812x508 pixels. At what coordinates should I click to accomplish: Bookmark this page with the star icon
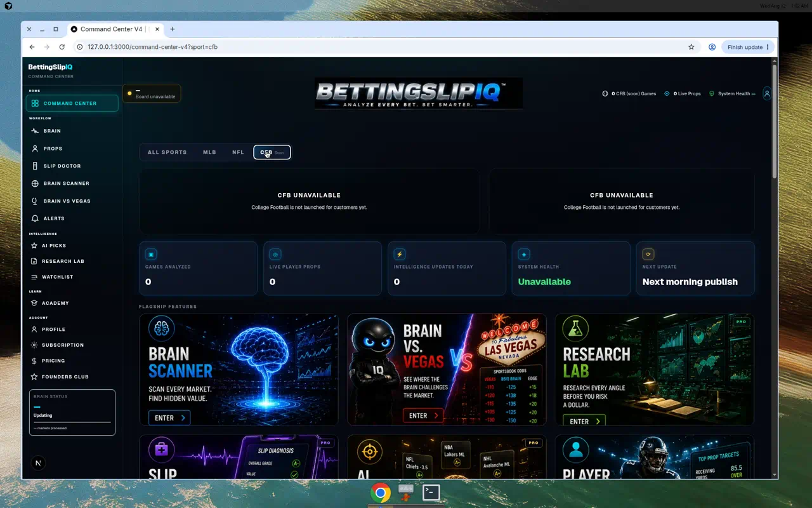[691, 47]
